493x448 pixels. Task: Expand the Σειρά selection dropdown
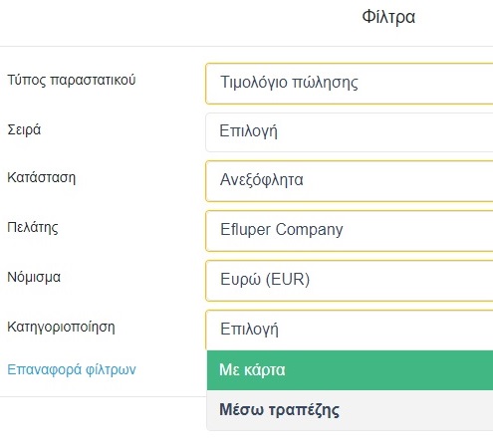(350, 132)
